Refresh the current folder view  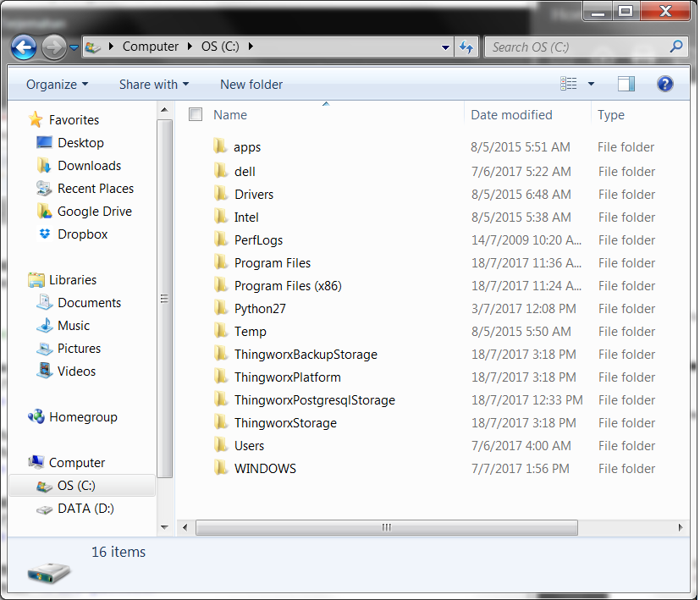(466, 47)
